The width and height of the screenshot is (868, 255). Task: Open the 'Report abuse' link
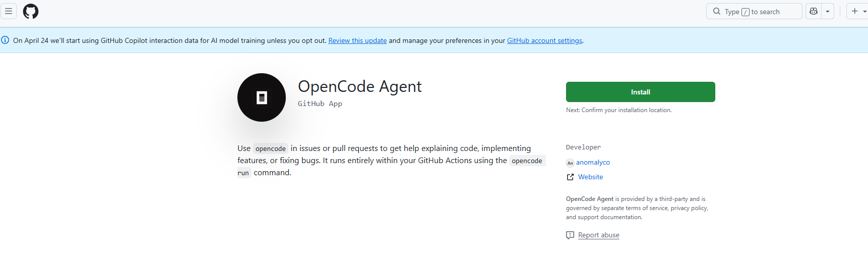click(599, 235)
